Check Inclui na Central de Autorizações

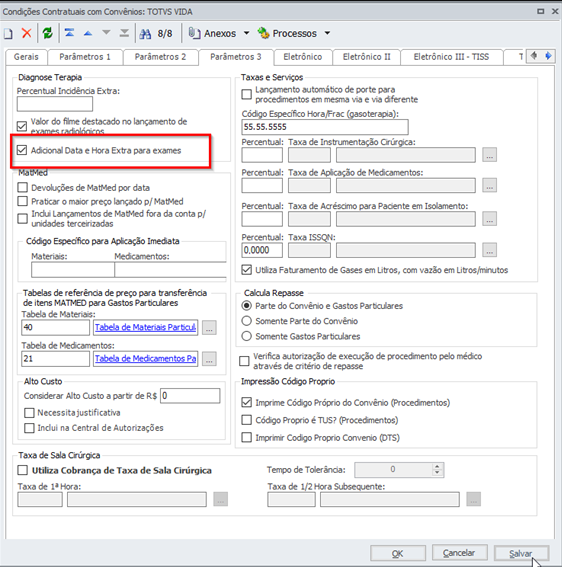click(x=29, y=428)
